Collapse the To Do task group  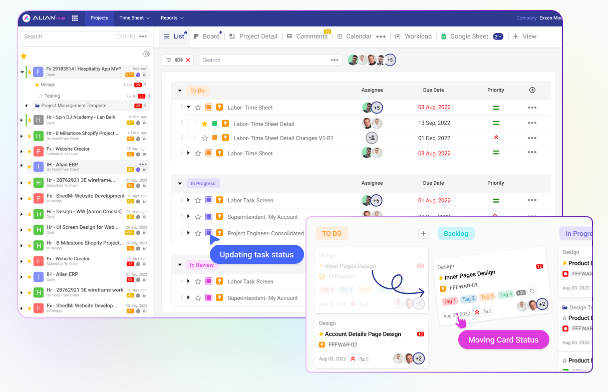click(x=180, y=90)
